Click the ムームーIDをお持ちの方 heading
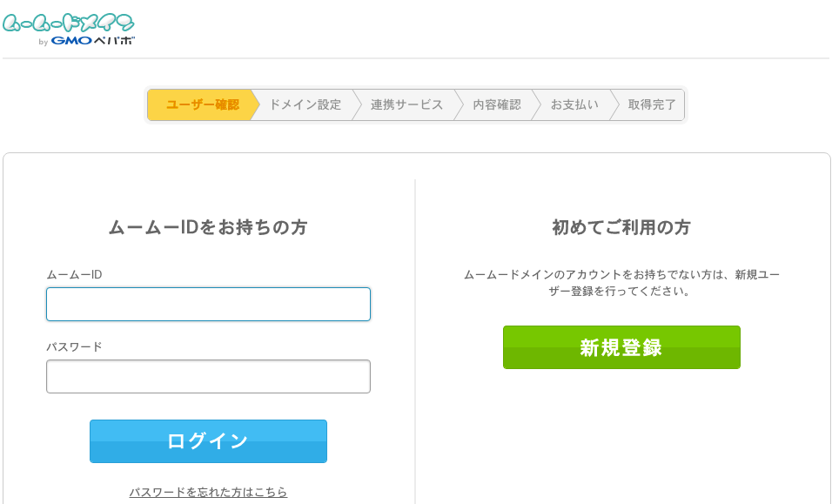 pos(208,227)
